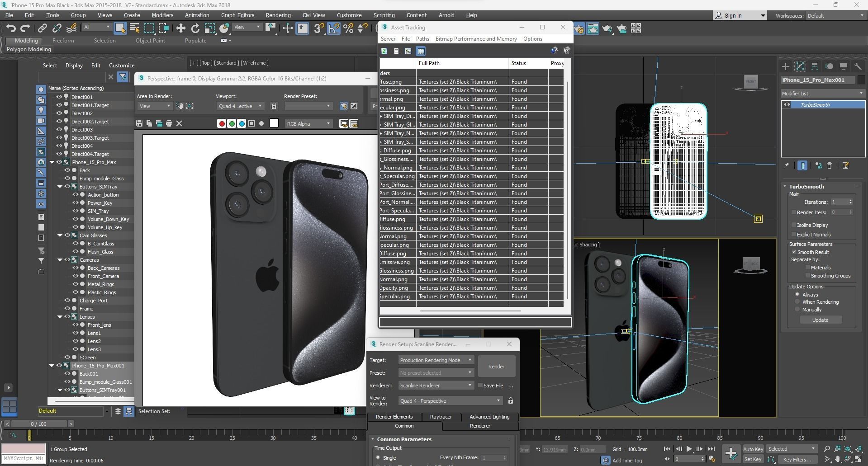This screenshot has height=466, width=868.
Task: Open the Rendering menu
Action: pos(278,15)
